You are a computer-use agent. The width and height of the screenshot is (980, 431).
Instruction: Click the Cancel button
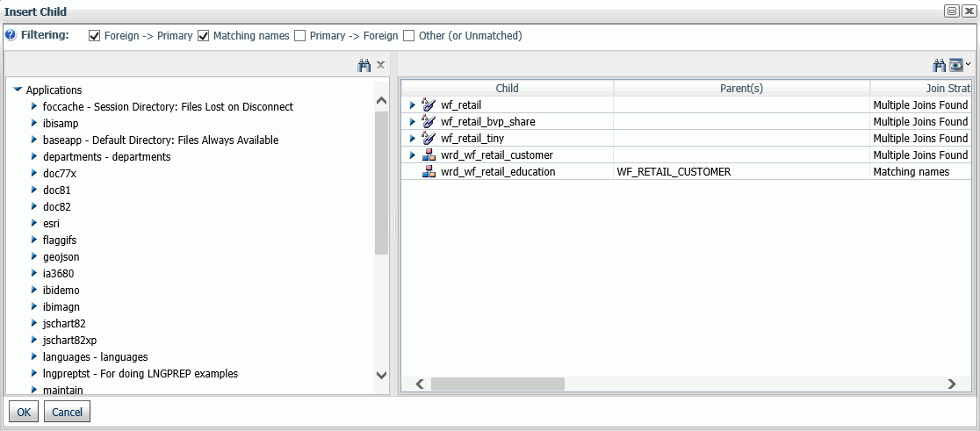[67, 413]
